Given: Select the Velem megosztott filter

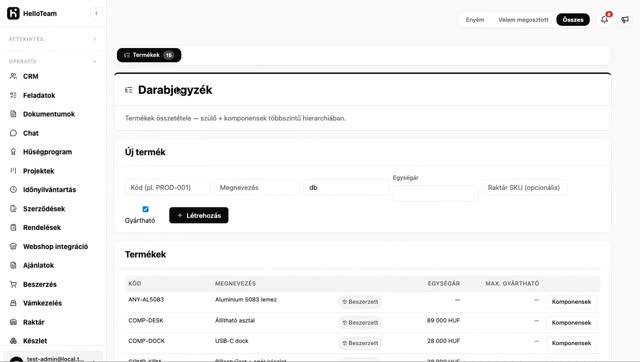Looking at the screenshot, I should (x=523, y=20).
